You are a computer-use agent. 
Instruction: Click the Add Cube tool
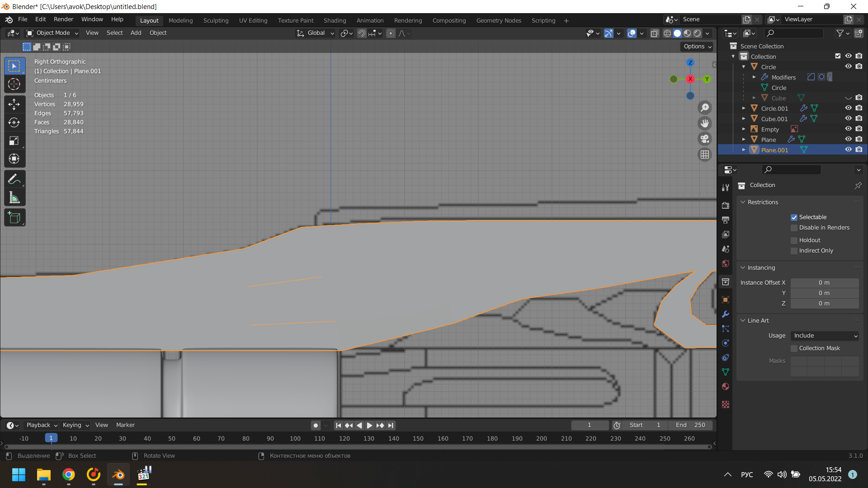click(14, 218)
